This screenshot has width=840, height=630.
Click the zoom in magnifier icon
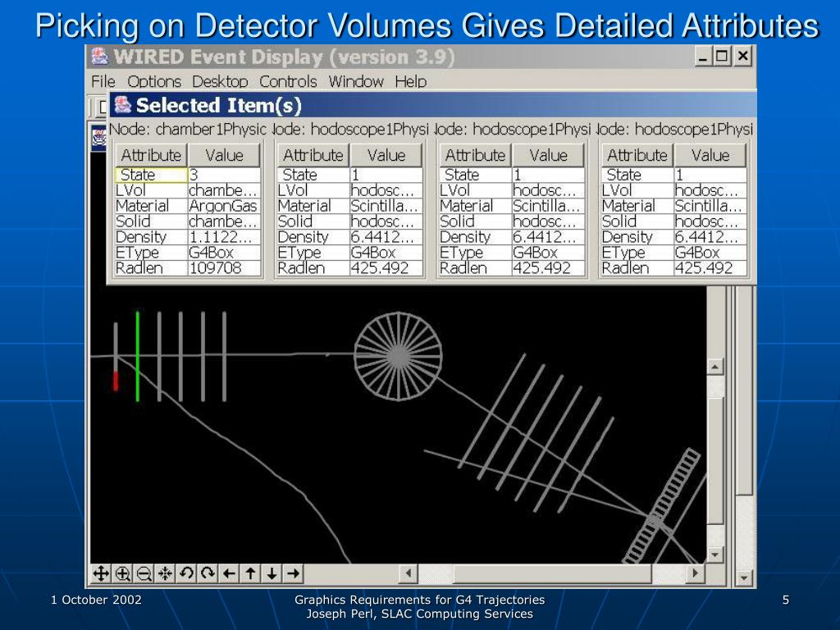pyautogui.click(x=122, y=573)
